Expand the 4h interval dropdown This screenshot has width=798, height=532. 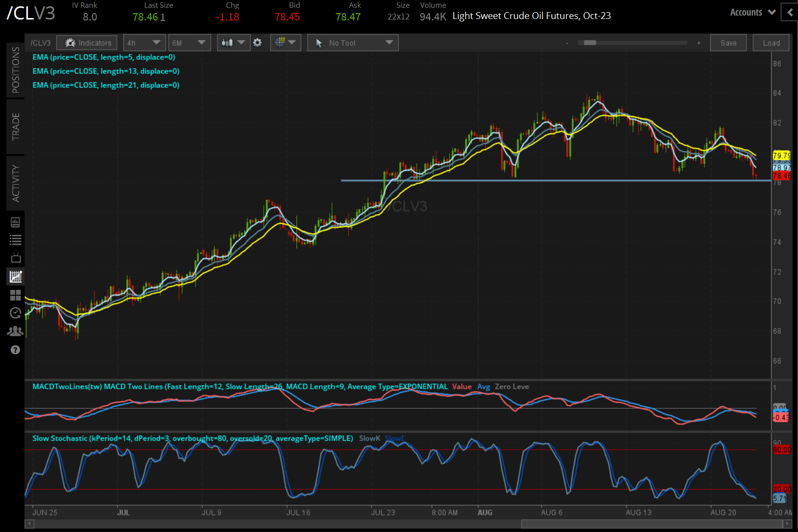coord(144,43)
